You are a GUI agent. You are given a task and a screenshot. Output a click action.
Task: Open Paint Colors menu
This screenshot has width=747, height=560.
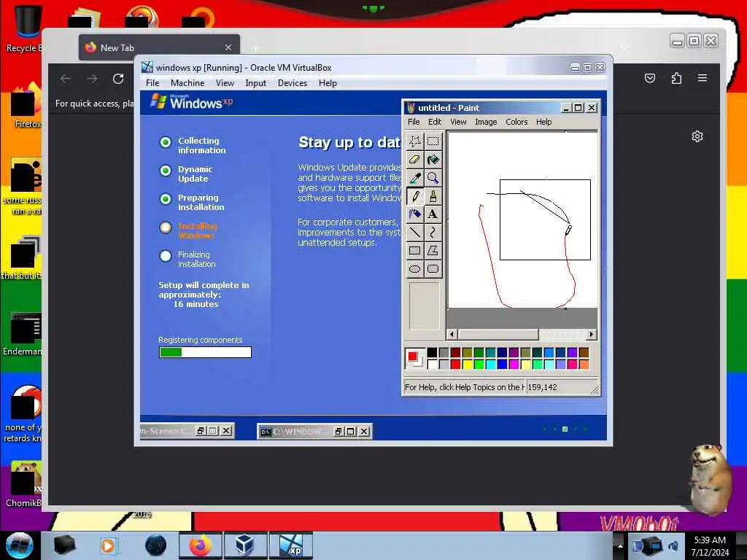[516, 122]
